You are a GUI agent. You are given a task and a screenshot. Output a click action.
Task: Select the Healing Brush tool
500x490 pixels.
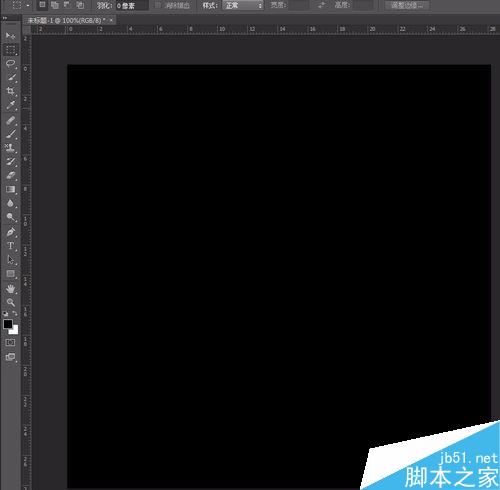pyautogui.click(x=10, y=120)
